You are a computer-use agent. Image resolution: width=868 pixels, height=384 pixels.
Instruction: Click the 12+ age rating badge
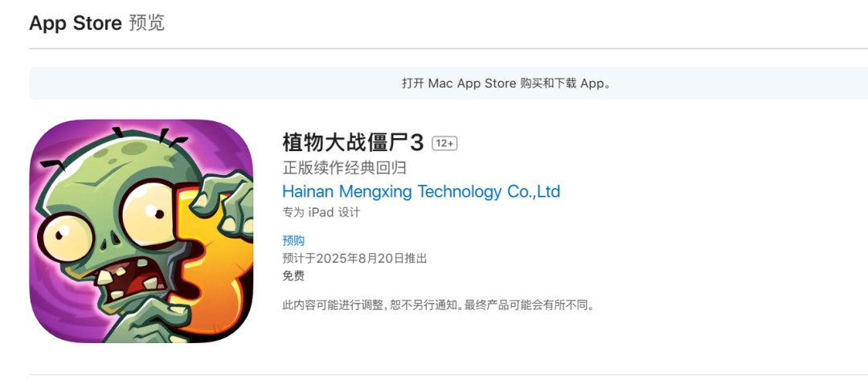(444, 144)
